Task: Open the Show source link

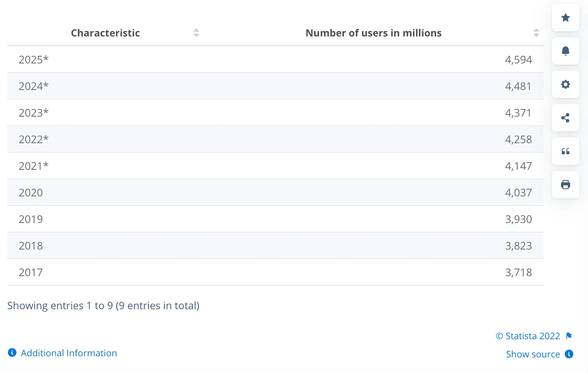Action: (x=533, y=354)
